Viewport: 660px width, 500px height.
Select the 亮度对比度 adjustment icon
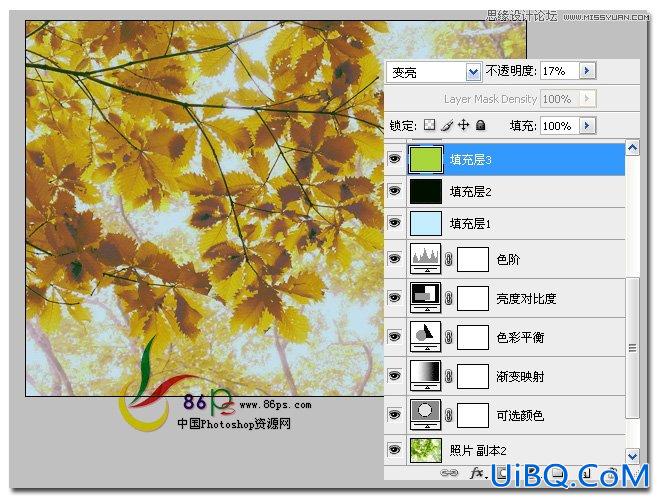point(426,298)
